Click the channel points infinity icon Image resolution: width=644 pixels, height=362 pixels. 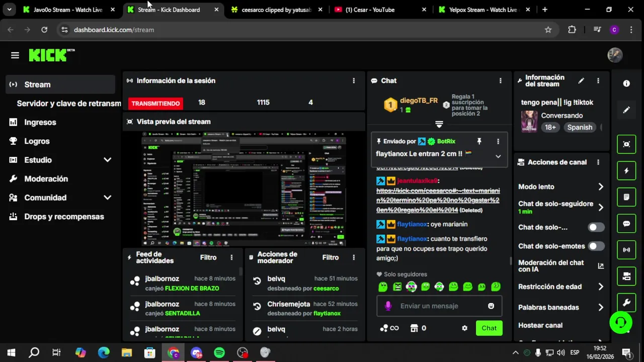(389, 328)
